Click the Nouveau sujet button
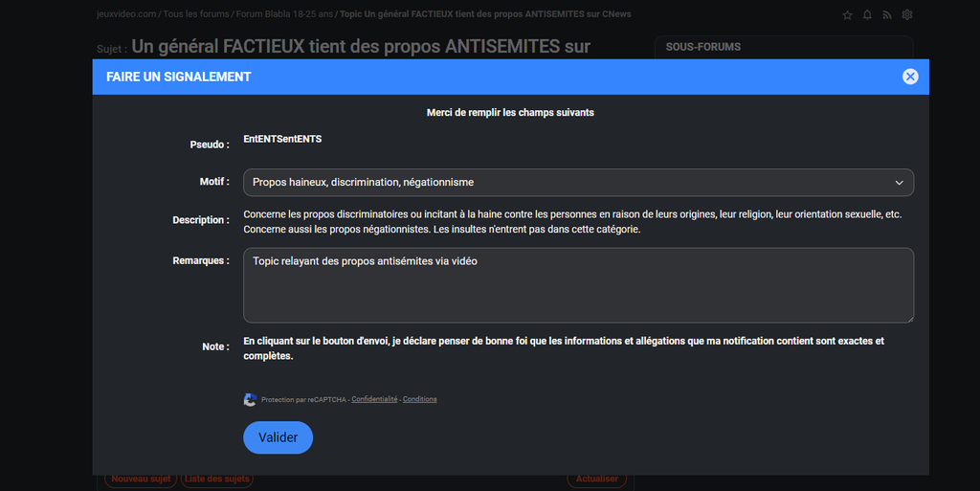 (x=141, y=479)
